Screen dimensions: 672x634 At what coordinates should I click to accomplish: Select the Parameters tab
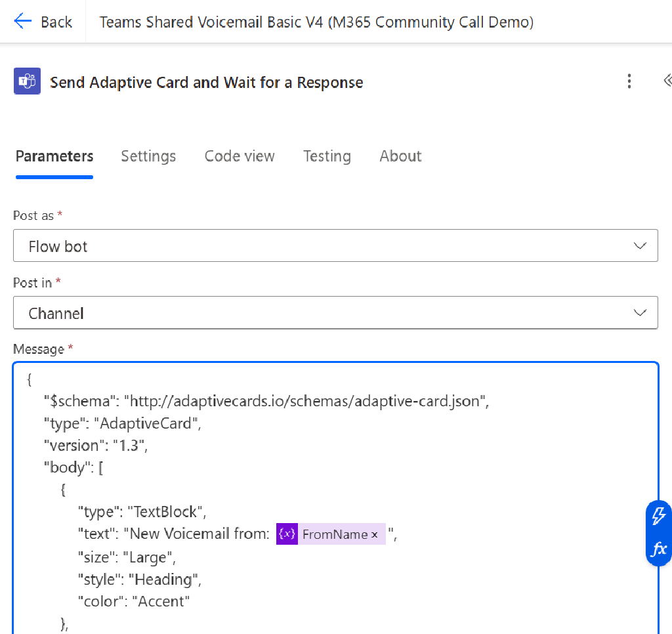point(54,156)
